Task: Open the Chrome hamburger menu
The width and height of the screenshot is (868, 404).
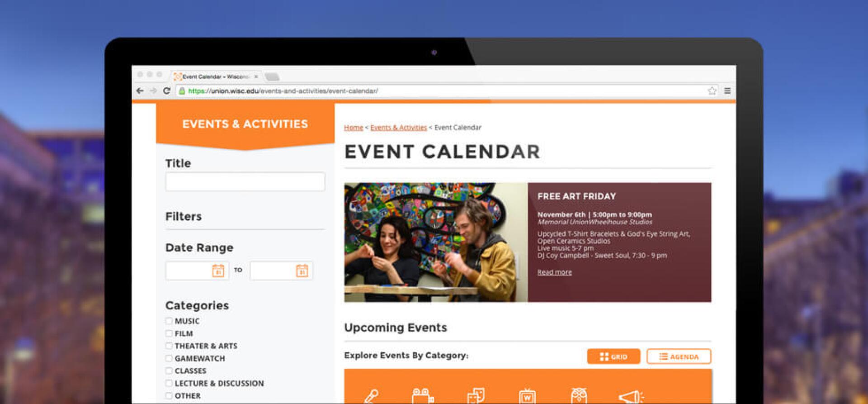Action: click(x=727, y=91)
